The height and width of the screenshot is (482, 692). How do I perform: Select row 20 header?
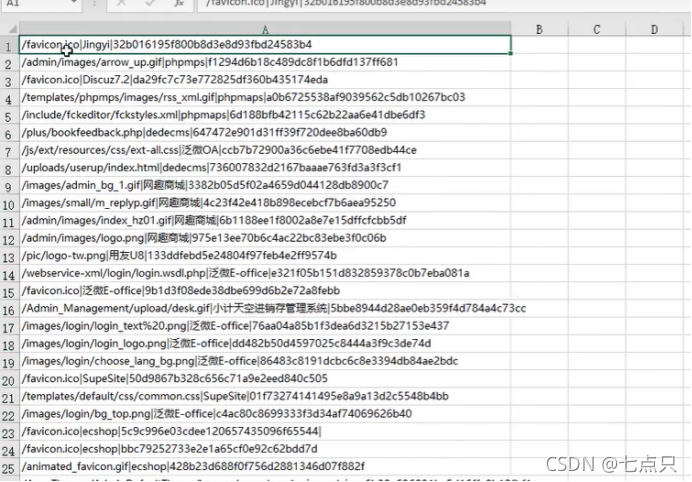coord(9,379)
